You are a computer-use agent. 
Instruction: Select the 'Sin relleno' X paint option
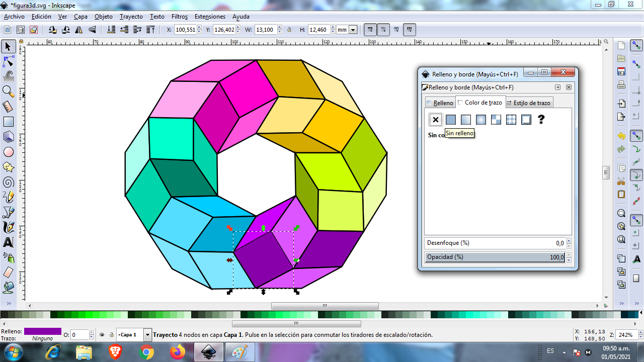pyautogui.click(x=436, y=120)
